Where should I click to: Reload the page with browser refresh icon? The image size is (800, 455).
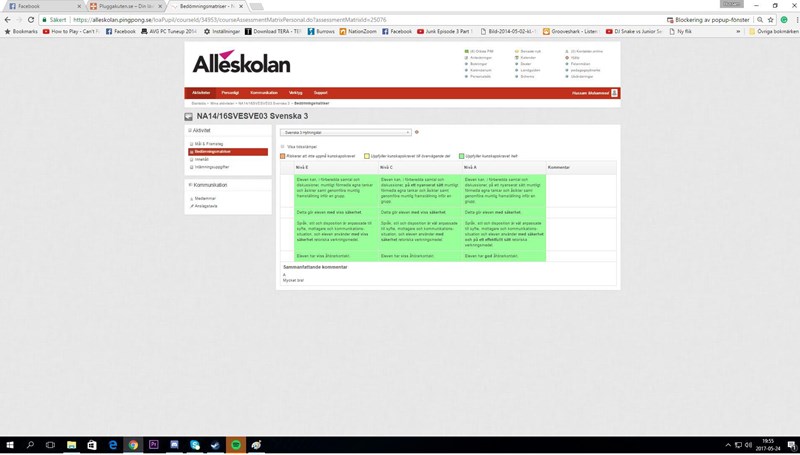click(x=36, y=19)
